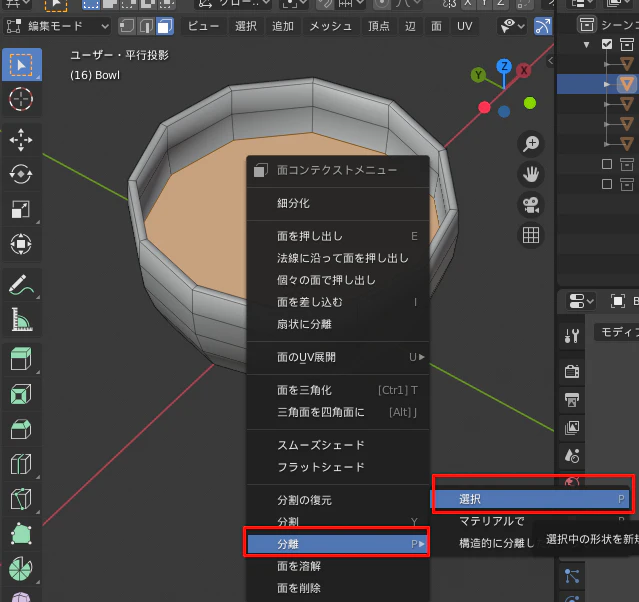Image resolution: width=639 pixels, height=602 pixels.
Task: Open 面のUV展開 submenu
Action: [x=337, y=357]
